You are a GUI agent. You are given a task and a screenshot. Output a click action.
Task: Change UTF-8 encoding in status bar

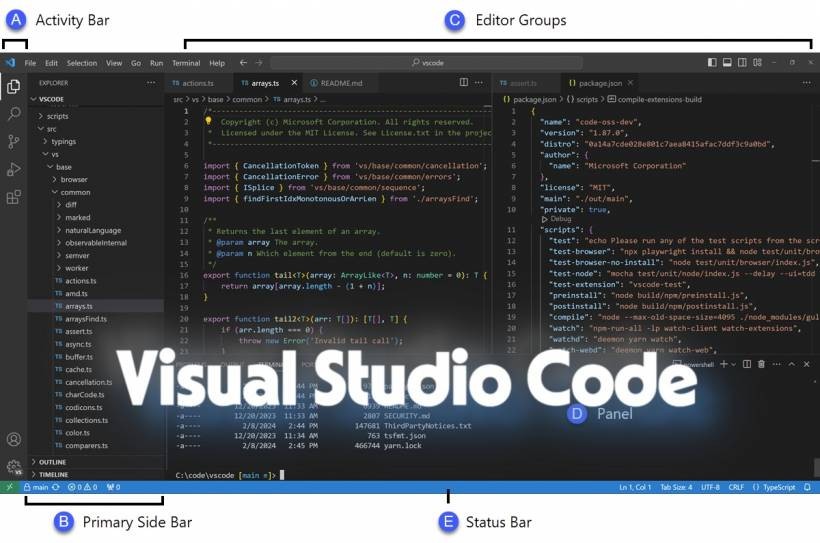710,487
